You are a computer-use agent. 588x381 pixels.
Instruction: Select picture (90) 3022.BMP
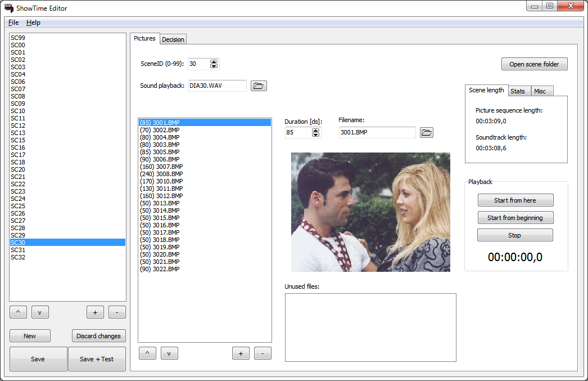(x=205, y=269)
